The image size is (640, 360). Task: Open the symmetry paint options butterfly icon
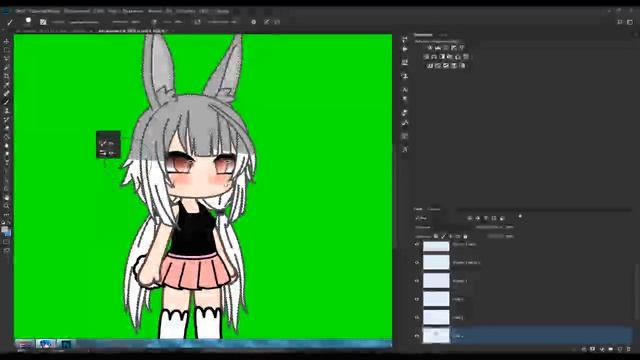coord(277,22)
